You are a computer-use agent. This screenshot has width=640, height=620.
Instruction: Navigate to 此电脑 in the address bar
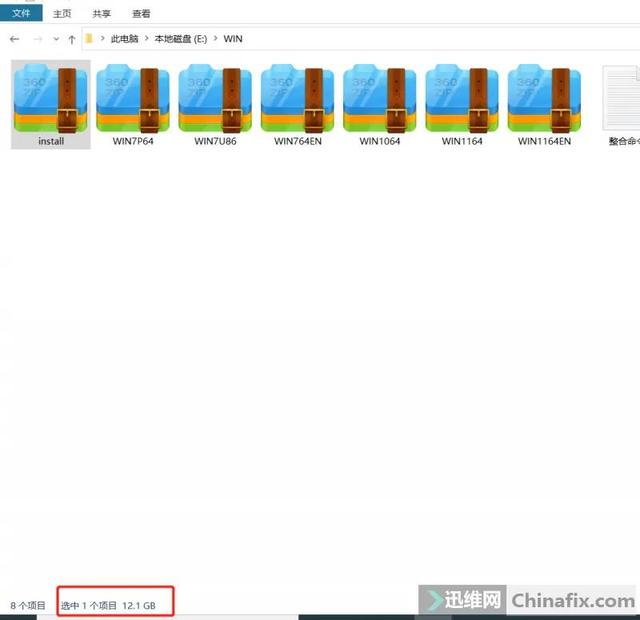(x=124, y=39)
